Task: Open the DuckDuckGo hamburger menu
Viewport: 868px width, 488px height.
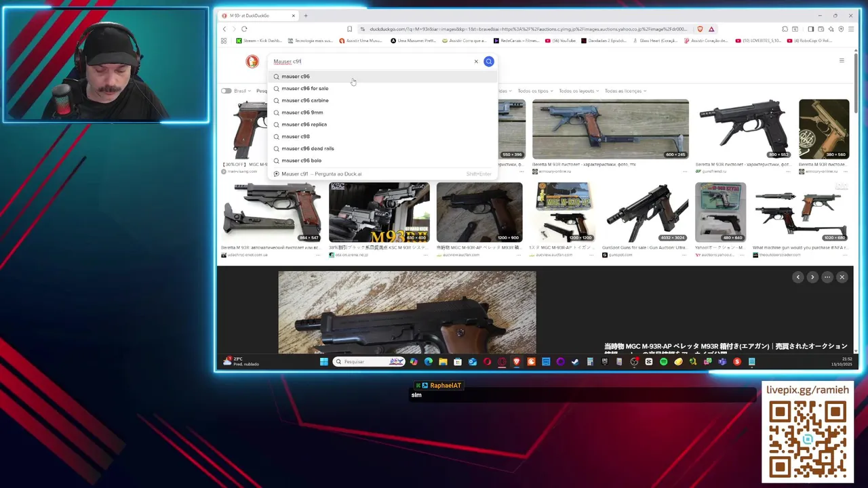Action: click(x=842, y=61)
